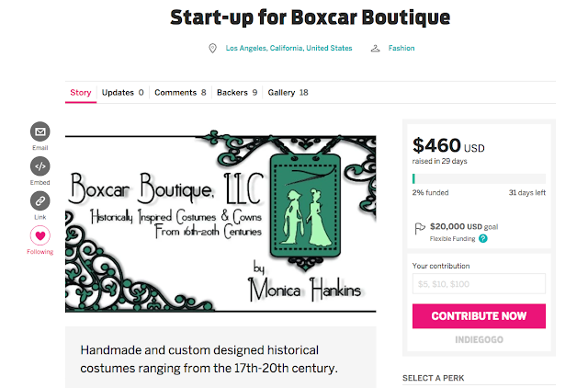The image size is (588, 388).
Task: Click the location pin icon
Action: click(213, 49)
